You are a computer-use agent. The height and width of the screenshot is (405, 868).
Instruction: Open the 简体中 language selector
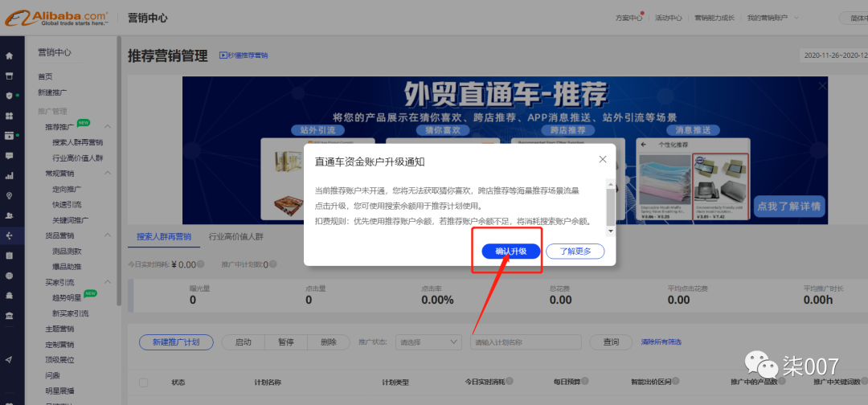853,18
